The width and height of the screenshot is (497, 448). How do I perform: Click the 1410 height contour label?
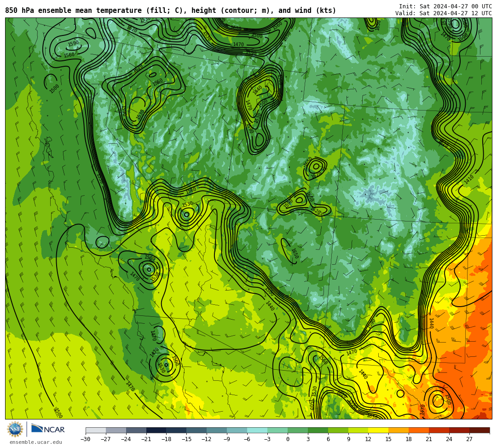469,179
